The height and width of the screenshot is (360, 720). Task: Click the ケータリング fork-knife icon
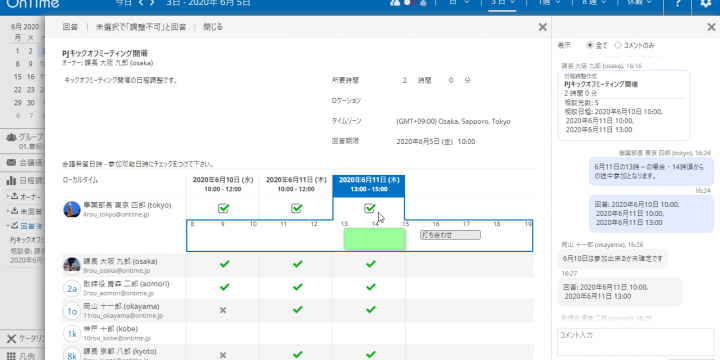11,339
